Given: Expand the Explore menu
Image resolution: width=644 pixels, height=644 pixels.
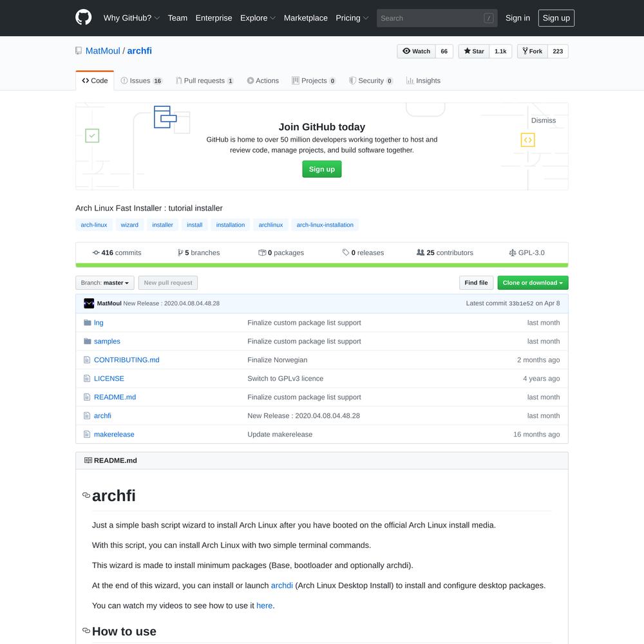Looking at the screenshot, I should (258, 18).
